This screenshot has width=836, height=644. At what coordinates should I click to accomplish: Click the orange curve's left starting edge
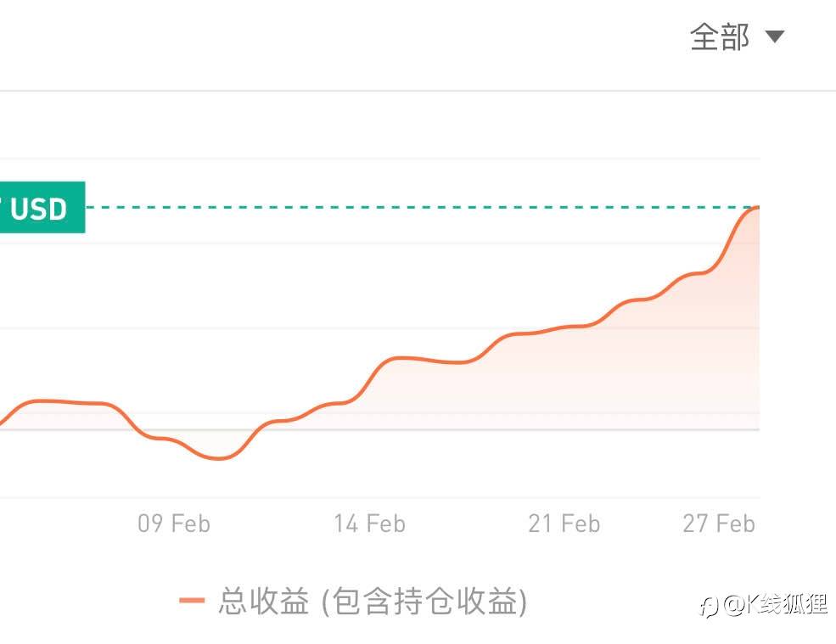click(x=3, y=421)
